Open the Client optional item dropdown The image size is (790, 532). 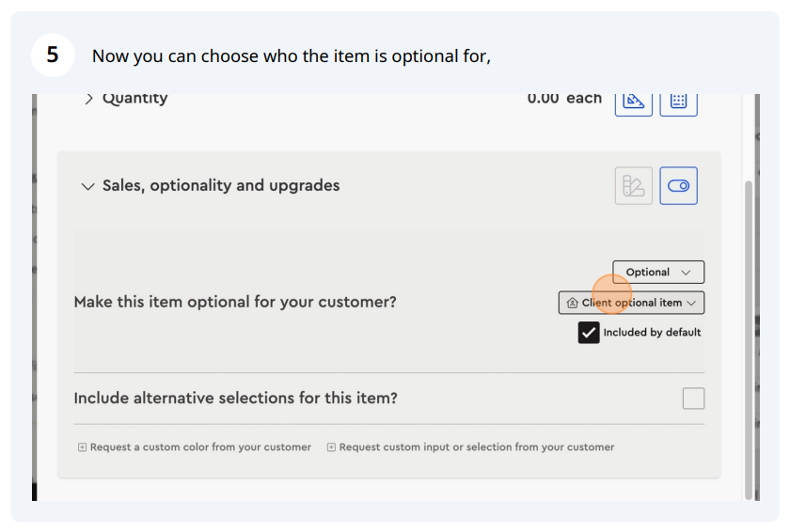631,303
